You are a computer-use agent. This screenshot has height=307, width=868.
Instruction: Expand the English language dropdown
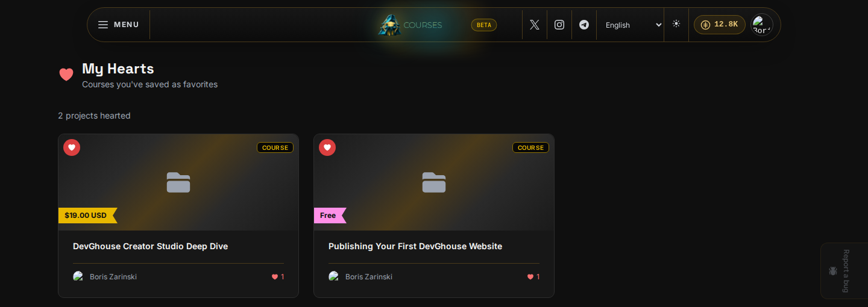(x=633, y=25)
